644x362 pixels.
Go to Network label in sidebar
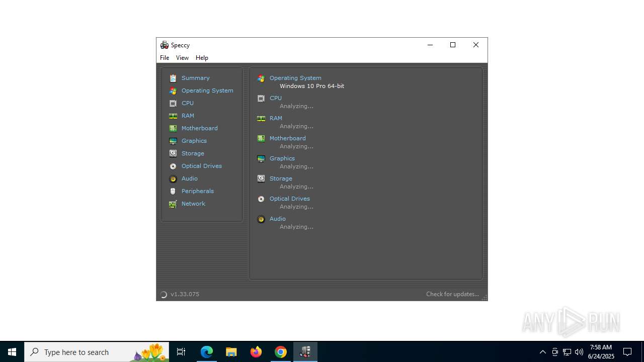[x=193, y=204]
